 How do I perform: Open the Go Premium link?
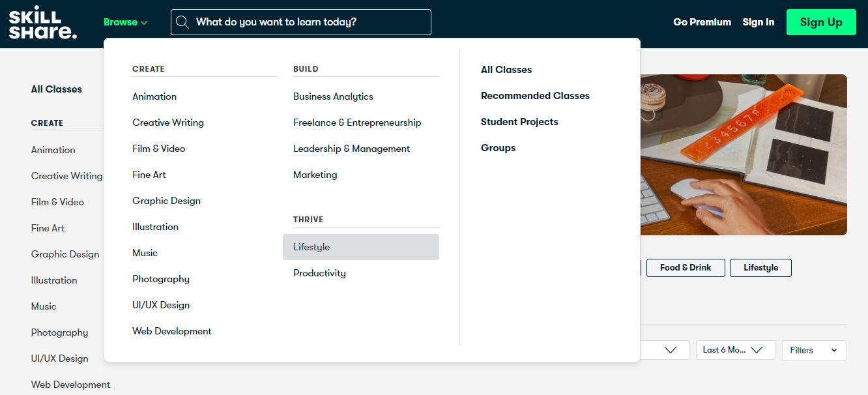tap(702, 22)
